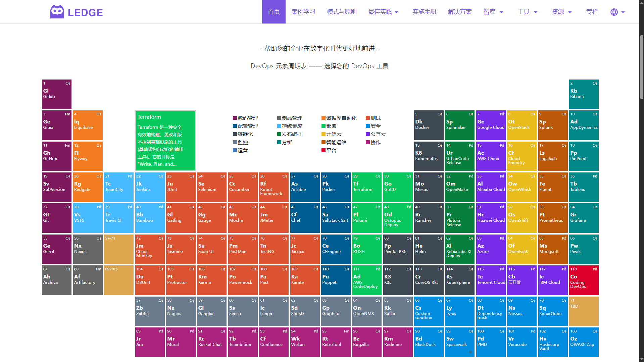This screenshot has width=644, height=362.
Task: Select the Hashicorp Vault tile
Action: (x=553, y=342)
